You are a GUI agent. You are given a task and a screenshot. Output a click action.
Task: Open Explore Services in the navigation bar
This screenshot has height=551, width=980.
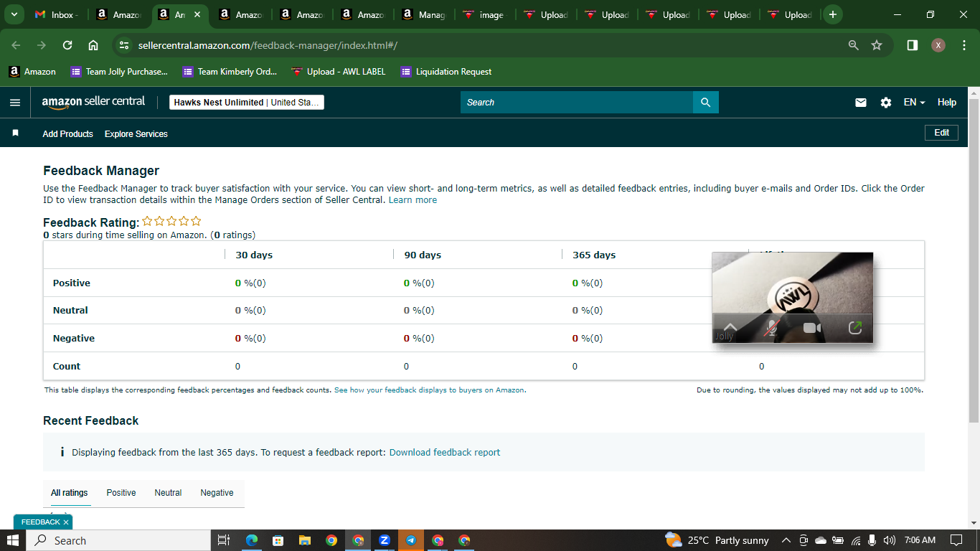136,134
